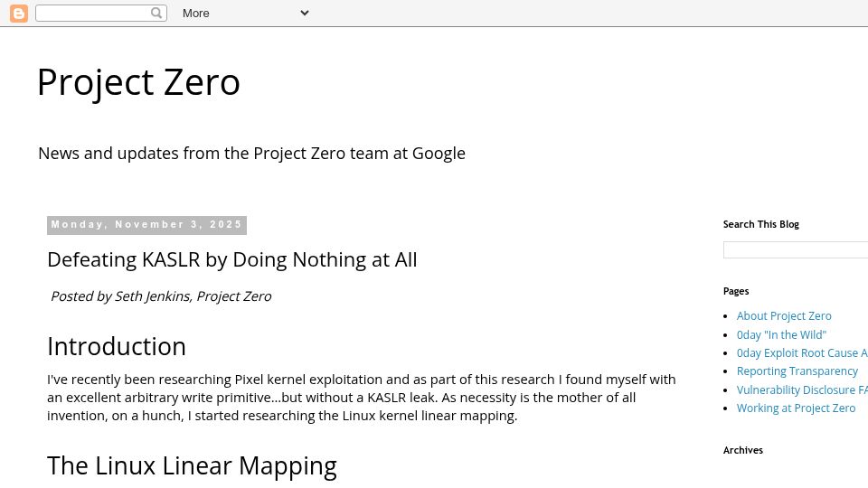Select the Introduction heading
Screen dimensions: 868x488
click(x=117, y=347)
